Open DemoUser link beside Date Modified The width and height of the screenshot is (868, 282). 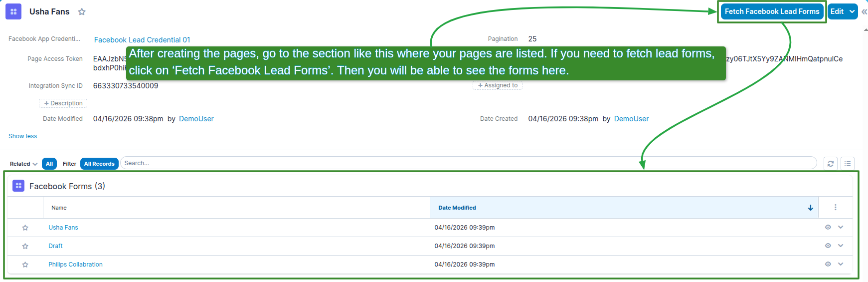point(196,119)
